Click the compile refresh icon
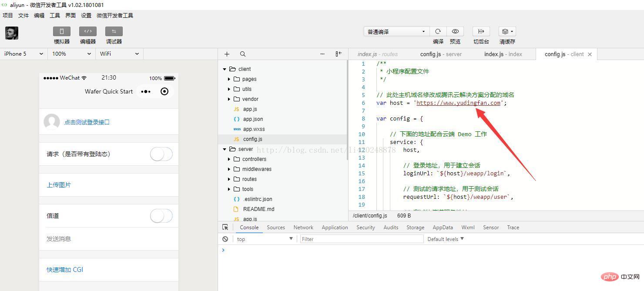This screenshot has width=644, height=291. 438,31
